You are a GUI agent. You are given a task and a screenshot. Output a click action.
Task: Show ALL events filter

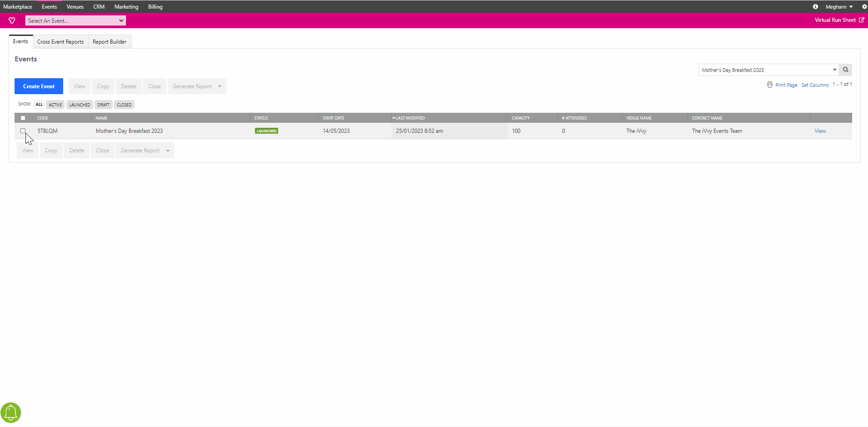point(39,105)
